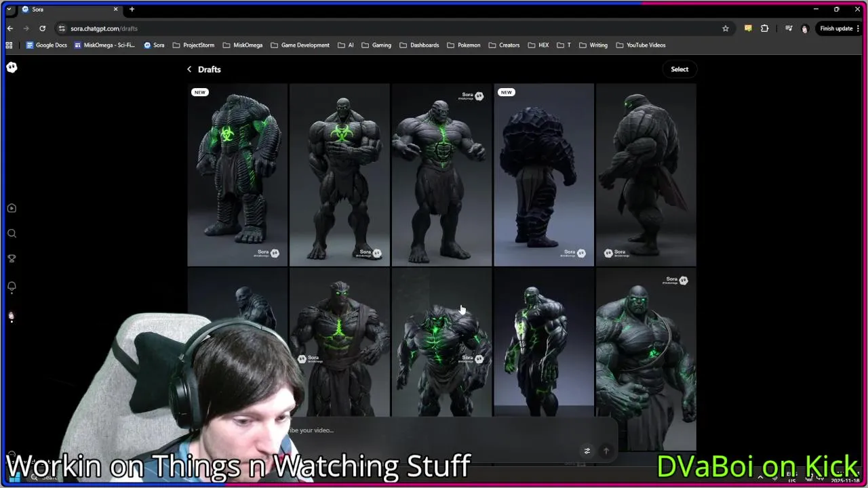Open first NEW draft with armored biohazard figure

[x=238, y=175]
